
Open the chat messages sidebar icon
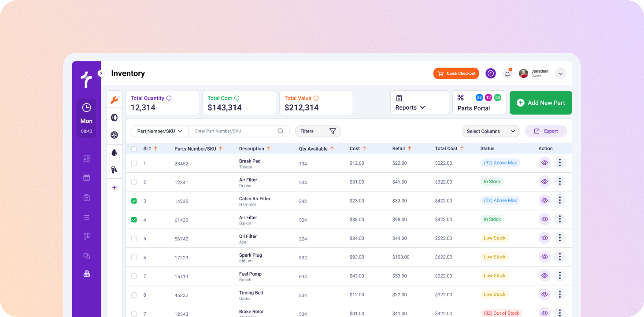(86, 255)
